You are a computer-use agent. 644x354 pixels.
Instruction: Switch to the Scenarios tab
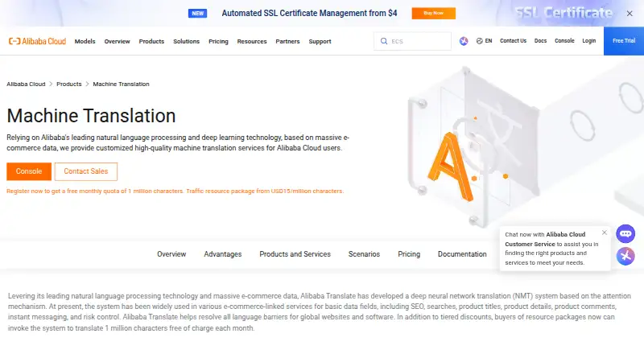(x=364, y=254)
